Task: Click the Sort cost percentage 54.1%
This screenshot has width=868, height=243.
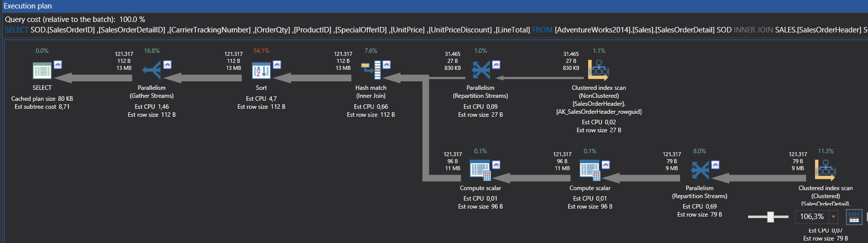Action: pyautogui.click(x=261, y=51)
